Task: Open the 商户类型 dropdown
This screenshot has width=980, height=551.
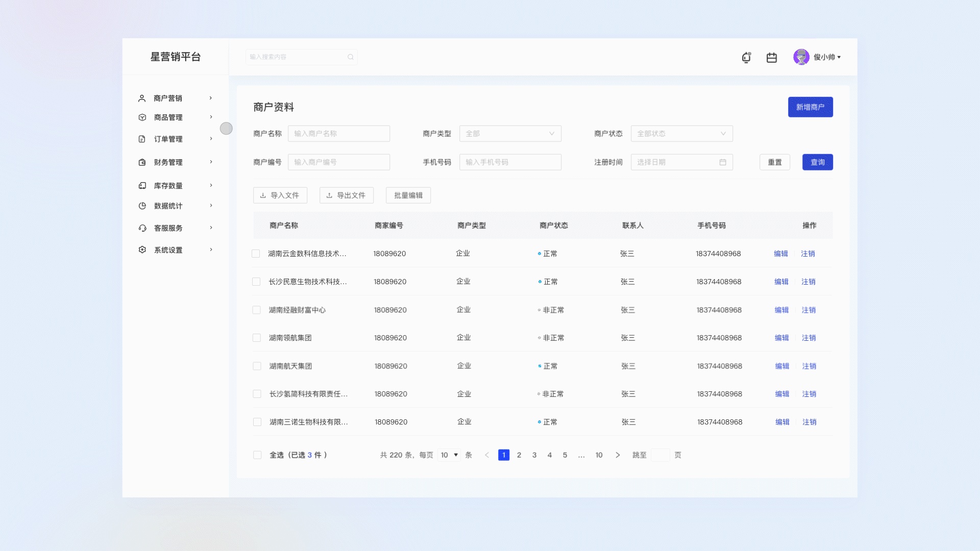Action: click(510, 134)
